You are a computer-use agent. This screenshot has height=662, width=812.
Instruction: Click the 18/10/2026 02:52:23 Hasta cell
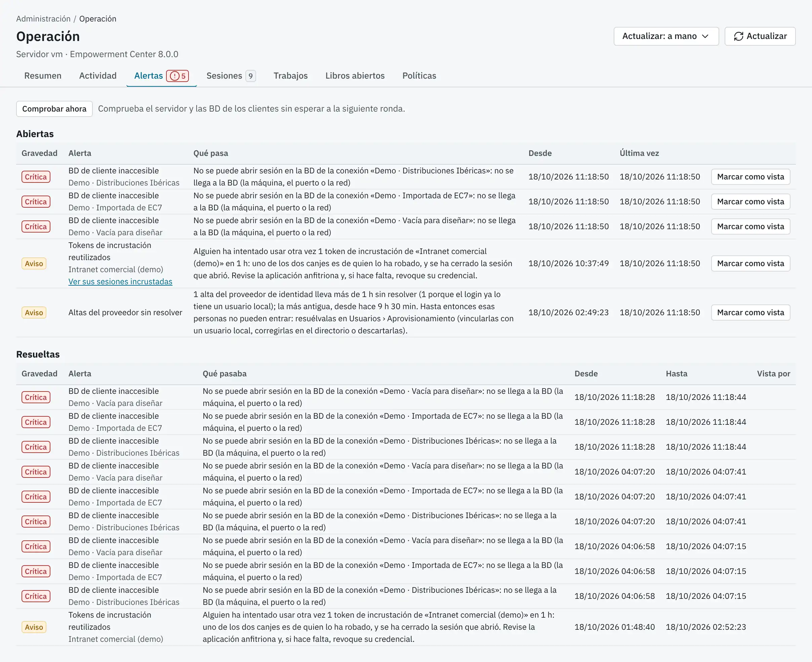[705, 627]
